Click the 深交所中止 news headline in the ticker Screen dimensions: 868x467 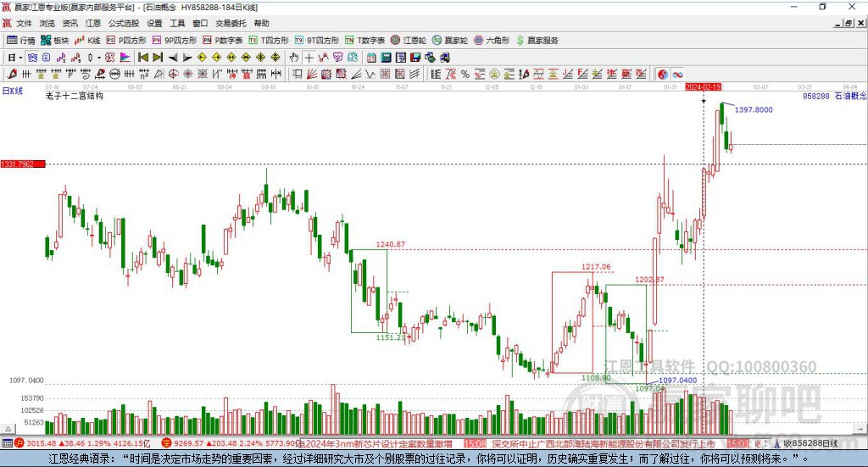tap(604, 444)
